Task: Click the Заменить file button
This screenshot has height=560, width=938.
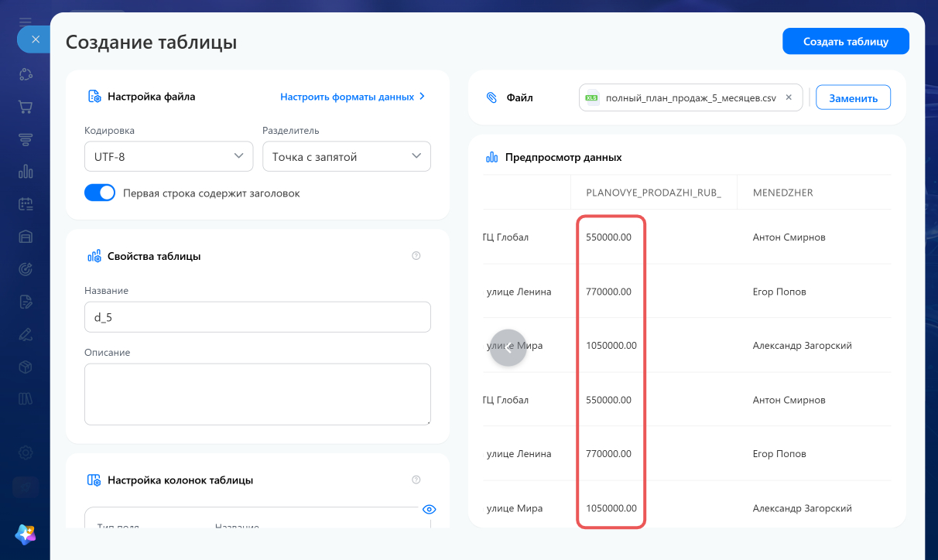Action: (853, 98)
